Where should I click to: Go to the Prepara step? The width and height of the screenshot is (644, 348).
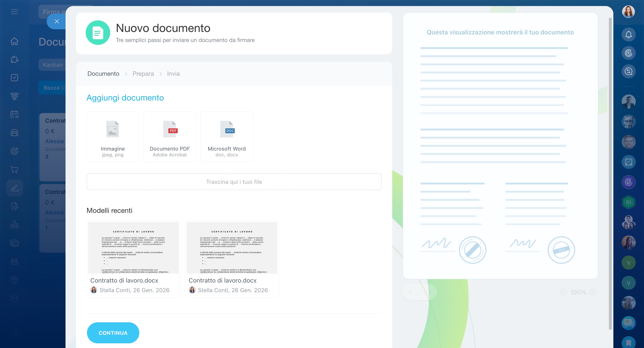143,74
